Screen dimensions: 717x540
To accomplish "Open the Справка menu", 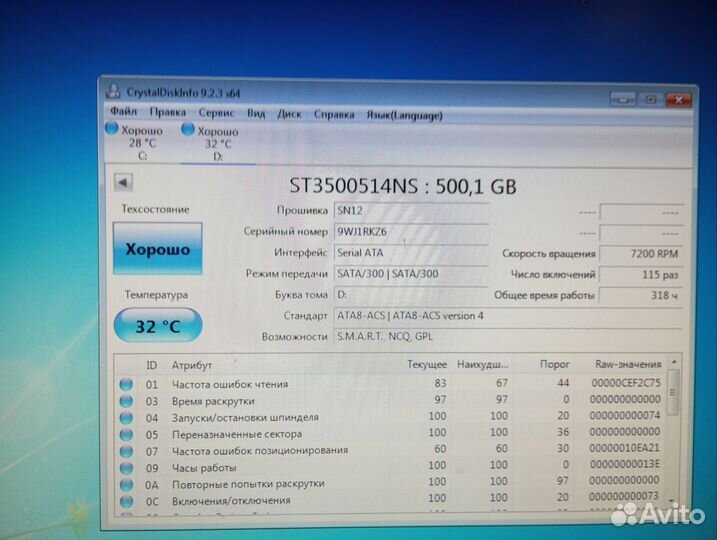I will 334,114.
